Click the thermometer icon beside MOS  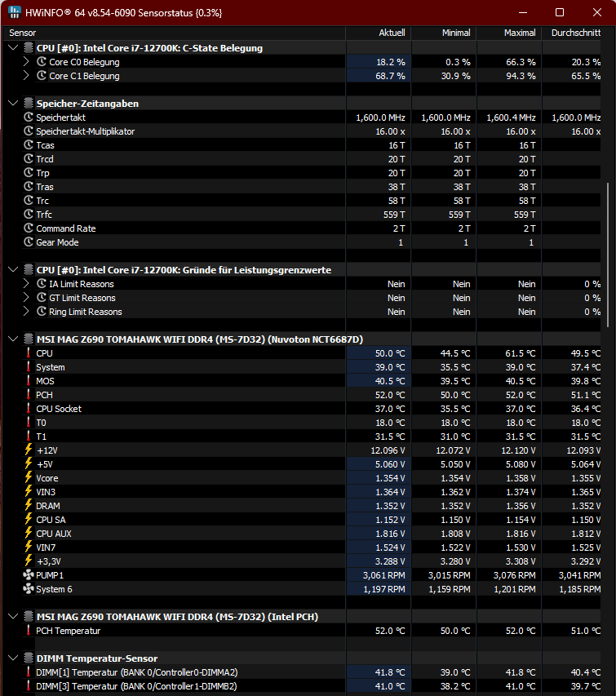click(x=29, y=381)
